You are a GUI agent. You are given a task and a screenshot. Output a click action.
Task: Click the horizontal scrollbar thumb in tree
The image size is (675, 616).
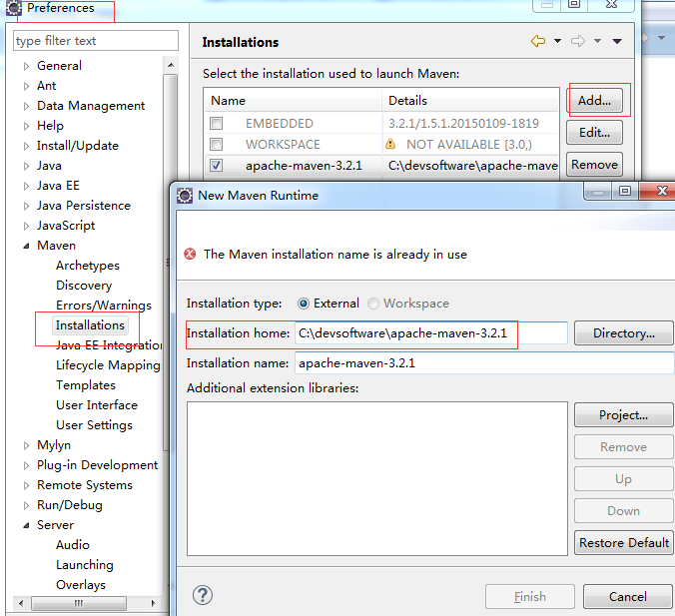pyautogui.click(x=79, y=603)
